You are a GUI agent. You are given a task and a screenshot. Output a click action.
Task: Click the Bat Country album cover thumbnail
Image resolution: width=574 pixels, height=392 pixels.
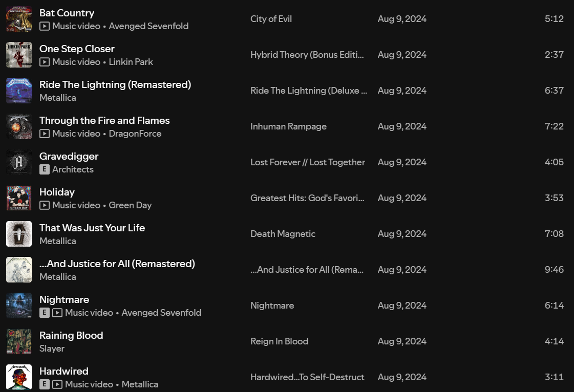19,19
